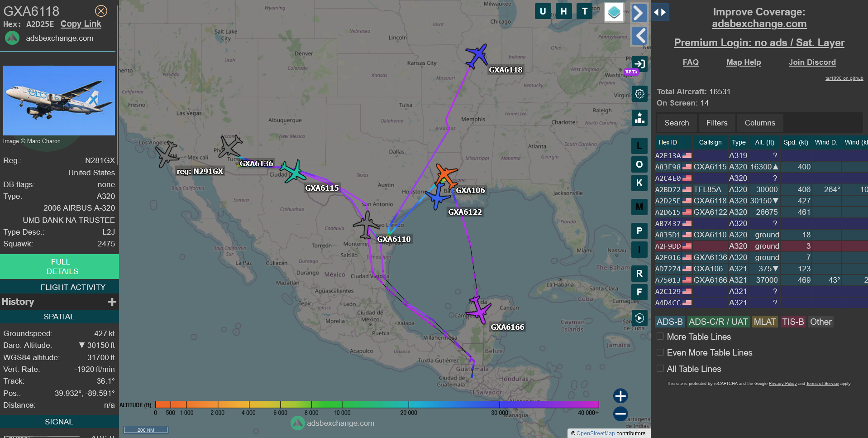
Task: Select the blue GXA6122 aircraft icon
Action: pyautogui.click(x=437, y=196)
